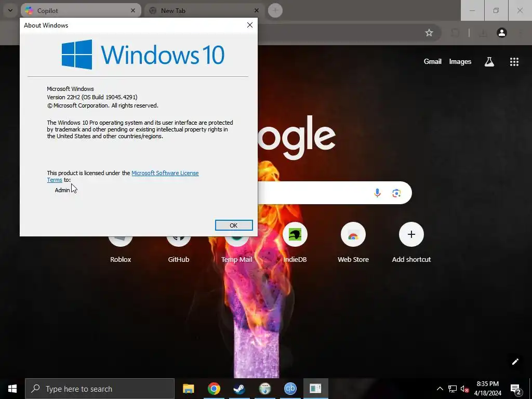This screenshot has height=399, width=532.
Task: Click the globe icon app on the taskbar
Action: 264,389
